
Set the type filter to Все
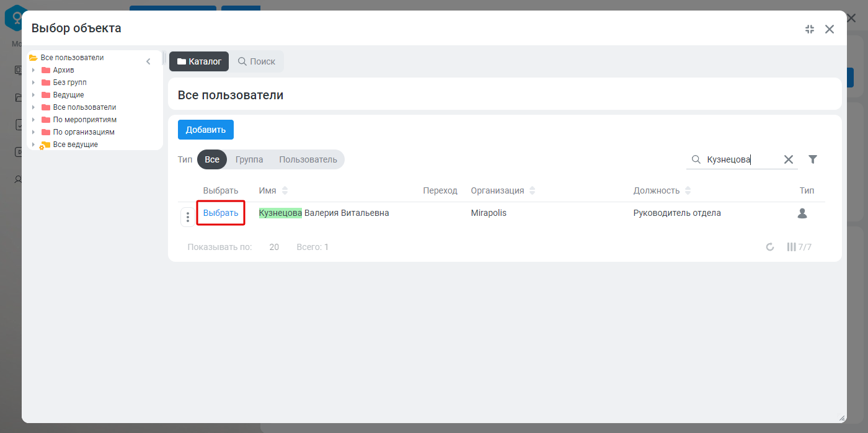[212, 159]
